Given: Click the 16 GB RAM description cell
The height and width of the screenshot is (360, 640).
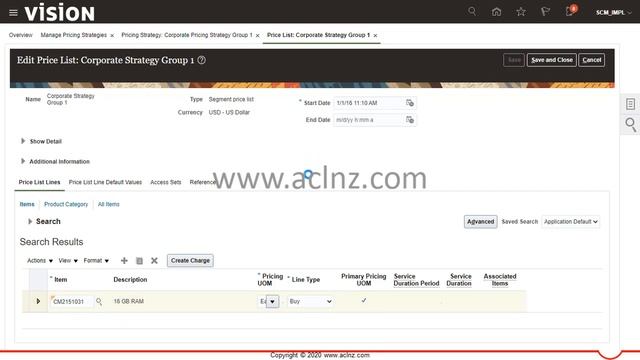Looking at the screenshot, I should point(129,301).
